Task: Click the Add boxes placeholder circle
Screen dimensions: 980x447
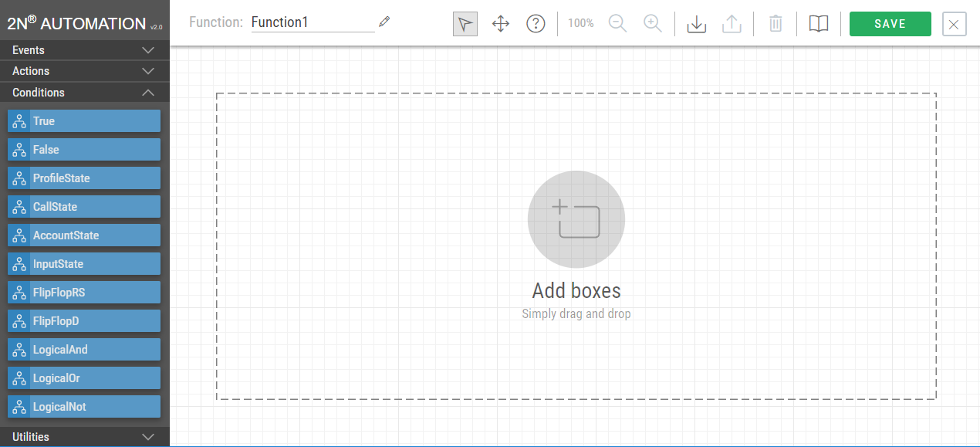Action: click(576, 219)
